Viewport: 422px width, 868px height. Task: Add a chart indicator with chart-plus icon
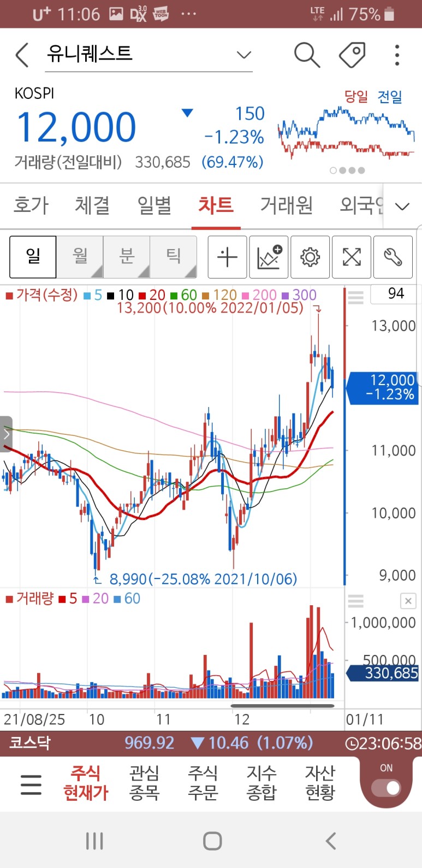(x=269, y=257)
